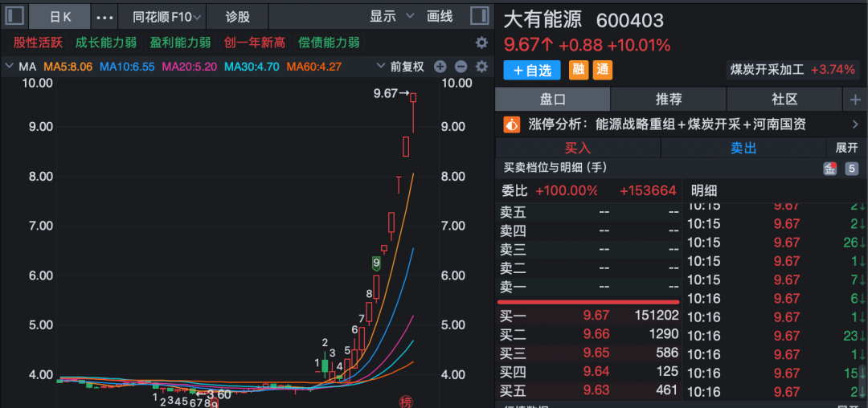Open chart tags settings gear
Screen dimensions: 868x408
point(481,43)
